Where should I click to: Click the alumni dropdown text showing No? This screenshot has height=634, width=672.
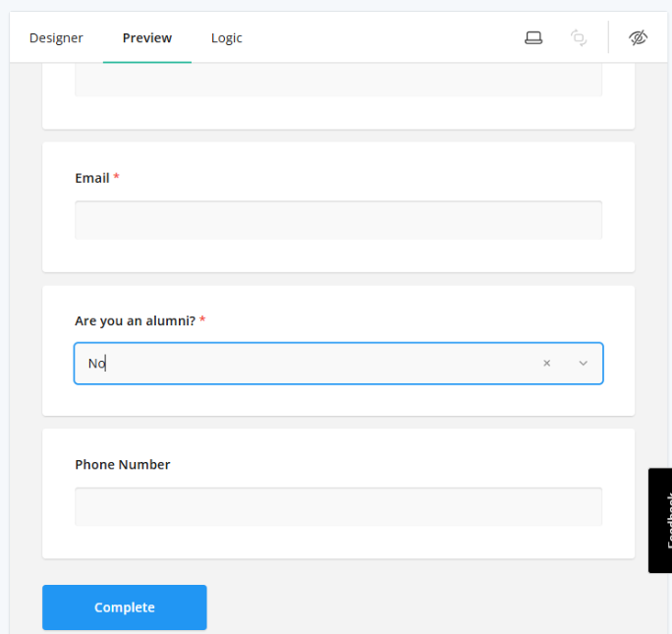pos(96,363)
